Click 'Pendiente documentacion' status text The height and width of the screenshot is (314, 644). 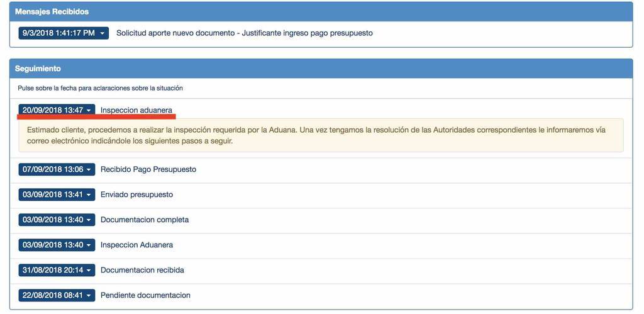click(145, 295)
